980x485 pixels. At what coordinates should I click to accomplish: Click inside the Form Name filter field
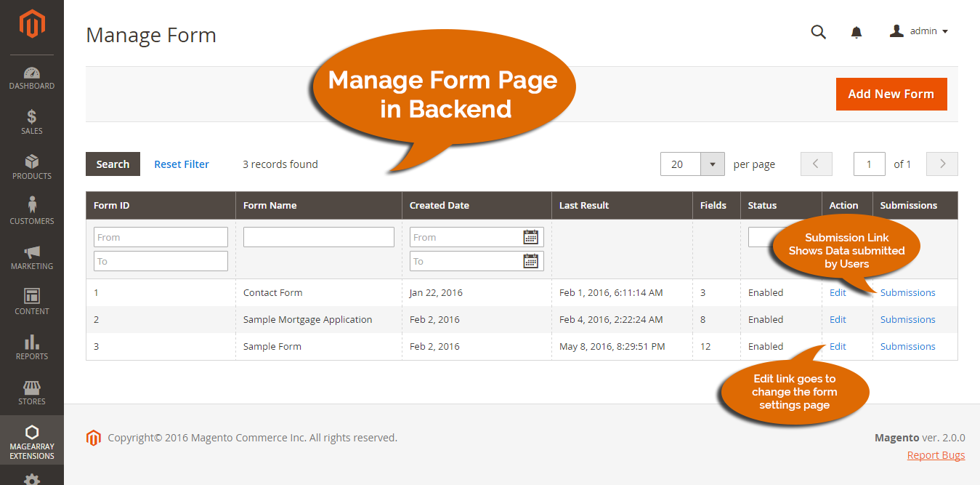[318, 236]
